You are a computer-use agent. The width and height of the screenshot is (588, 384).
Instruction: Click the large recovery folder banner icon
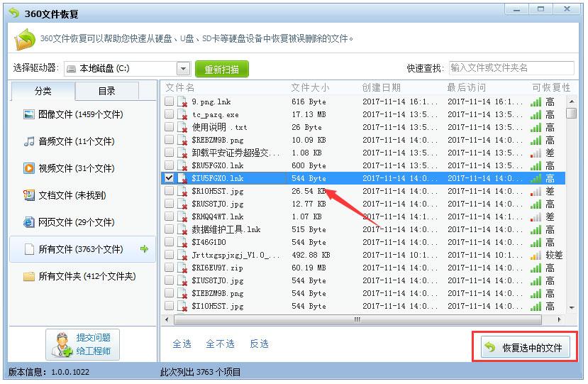pos(24,39)
